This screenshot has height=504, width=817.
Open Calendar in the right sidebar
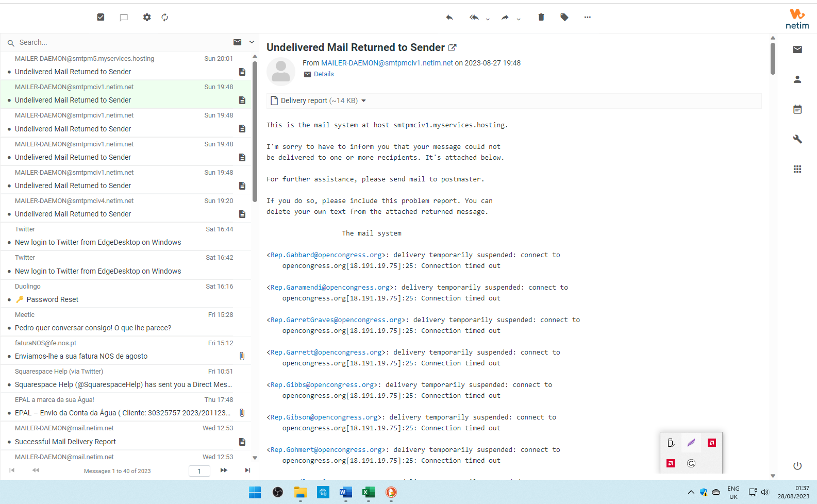(797, 109)
